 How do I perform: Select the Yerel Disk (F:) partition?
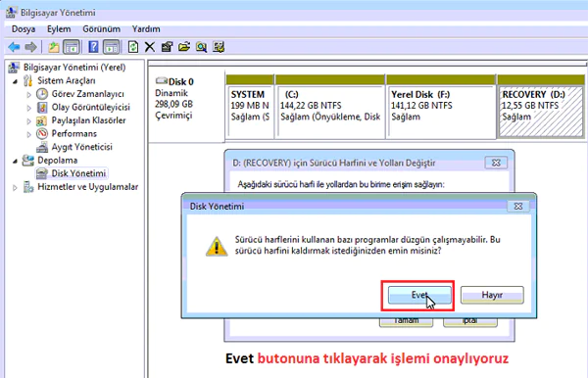click(441, 107)
